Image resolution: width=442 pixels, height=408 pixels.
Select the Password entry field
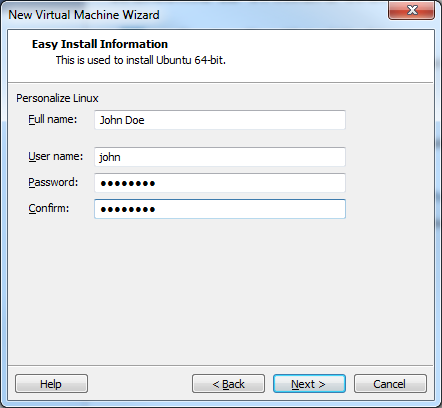(x=220, y=183)
